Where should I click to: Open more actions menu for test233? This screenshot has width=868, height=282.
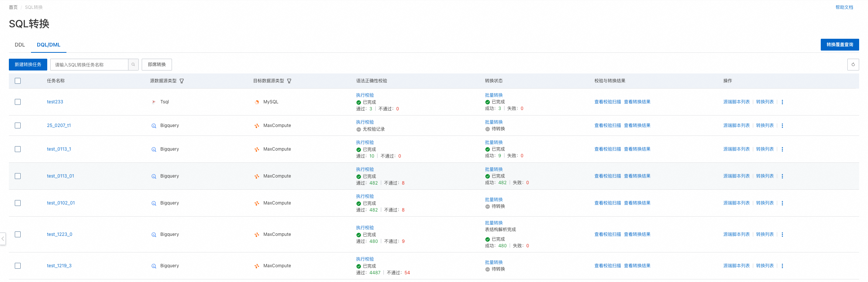tap(782, 102)
